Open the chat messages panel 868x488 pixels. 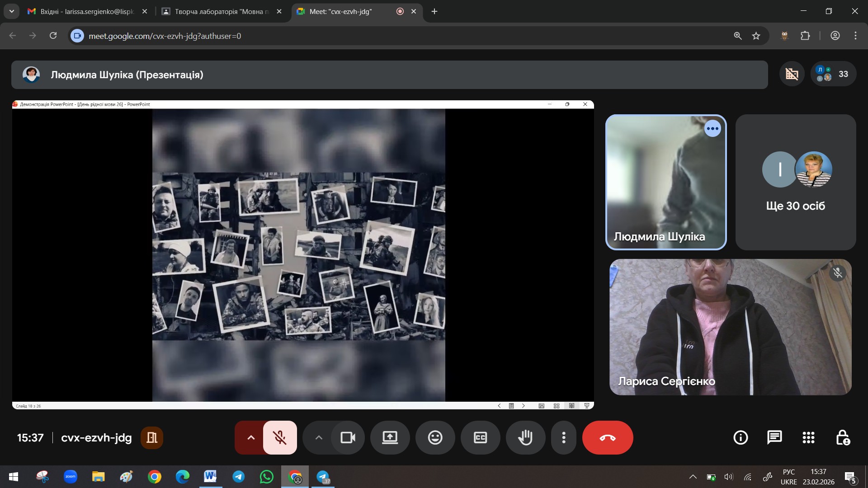pyautogui.click(x=774, y=437)
